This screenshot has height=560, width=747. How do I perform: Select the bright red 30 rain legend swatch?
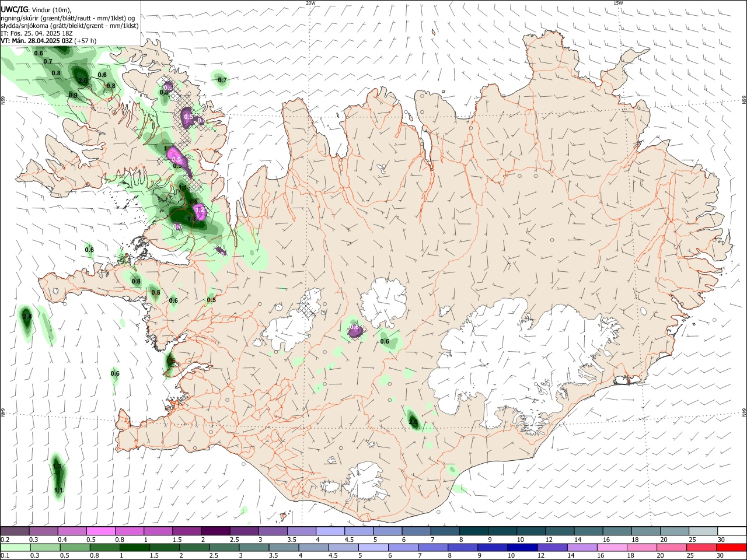tap(731, 547)
